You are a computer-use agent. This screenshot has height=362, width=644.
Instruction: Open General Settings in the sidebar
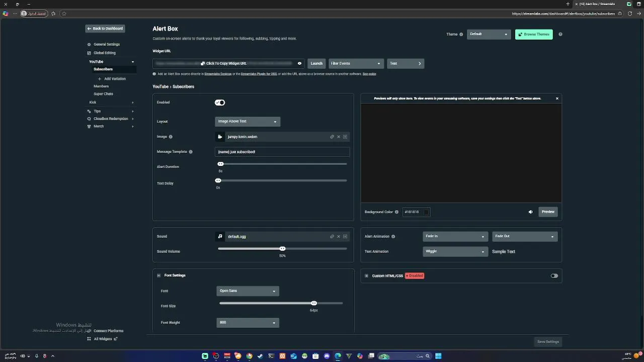coord(107,45)
